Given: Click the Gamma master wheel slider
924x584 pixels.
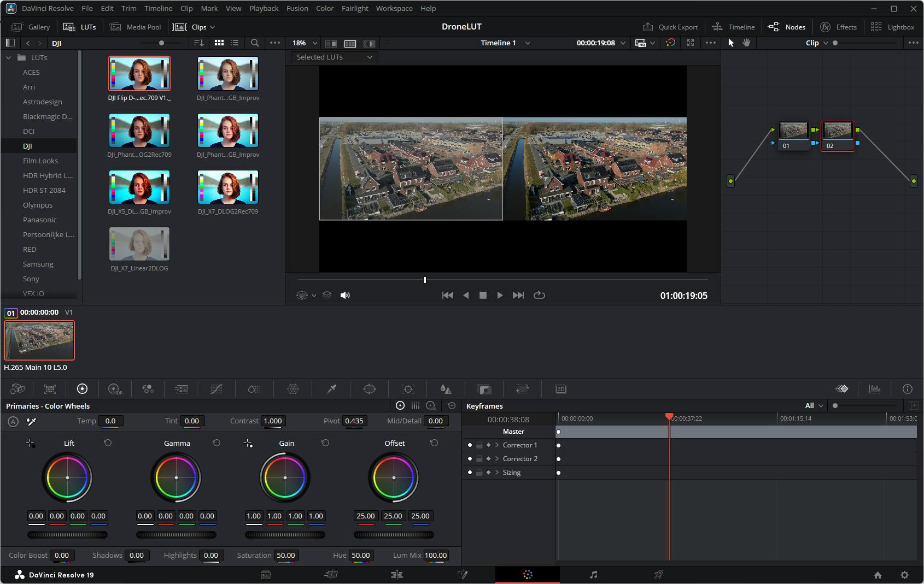Looking at the screenshot, I should [176, 535].
